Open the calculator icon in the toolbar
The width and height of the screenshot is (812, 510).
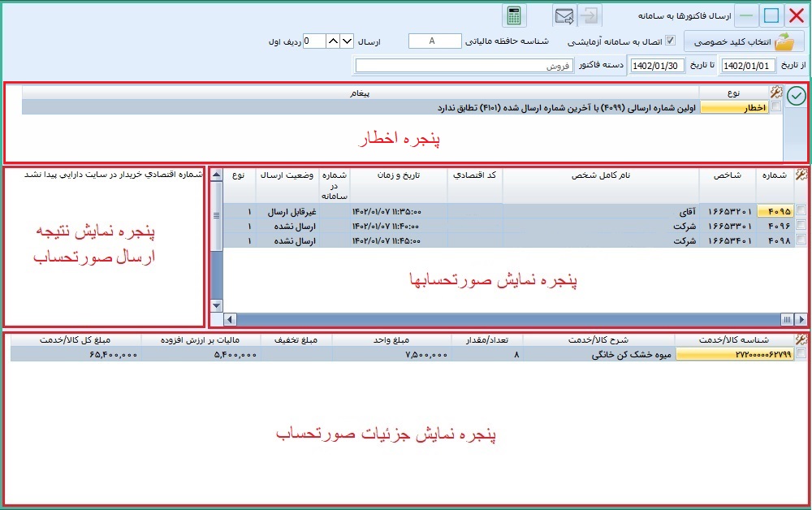[x=513, y=16]
